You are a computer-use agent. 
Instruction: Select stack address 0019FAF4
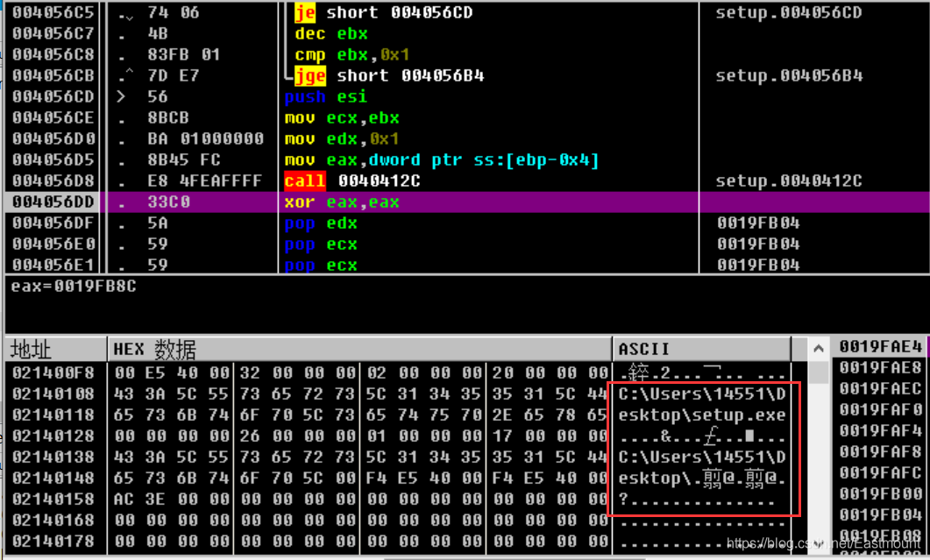point(880,430)
